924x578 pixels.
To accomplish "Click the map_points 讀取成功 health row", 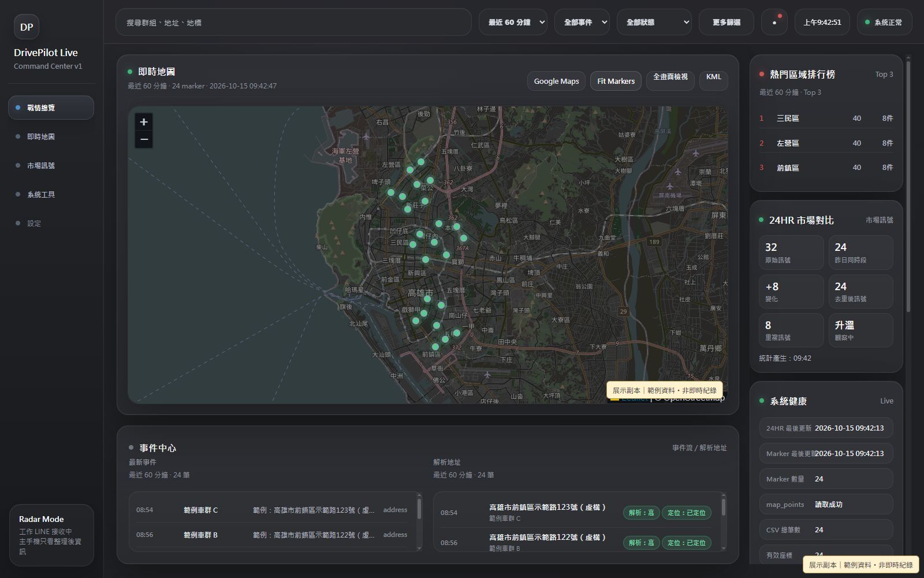I will point(826,505).
